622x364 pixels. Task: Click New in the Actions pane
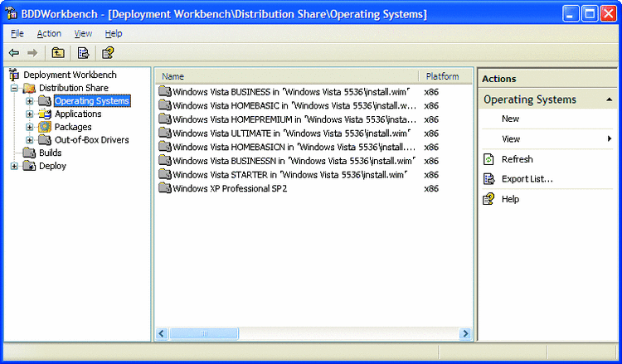[x=510, y=119]
